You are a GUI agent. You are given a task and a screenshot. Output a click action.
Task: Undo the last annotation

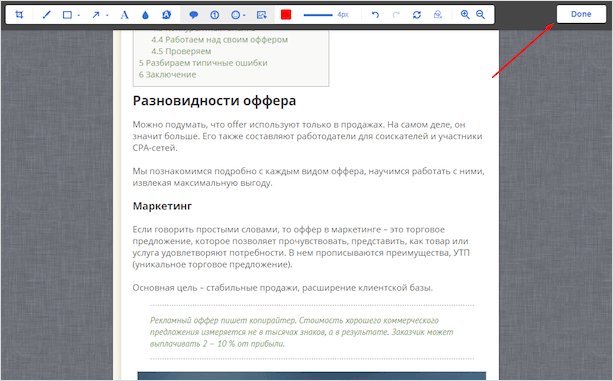(375, 15)
